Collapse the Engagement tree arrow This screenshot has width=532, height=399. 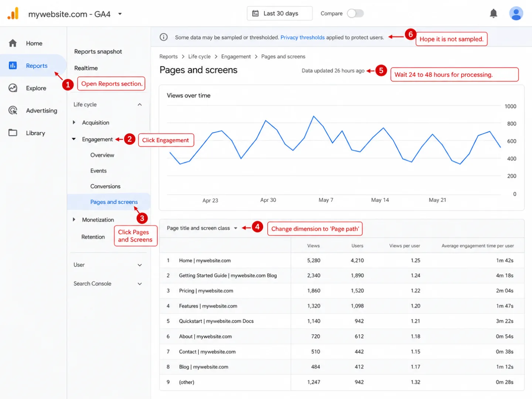coord(74,139)
